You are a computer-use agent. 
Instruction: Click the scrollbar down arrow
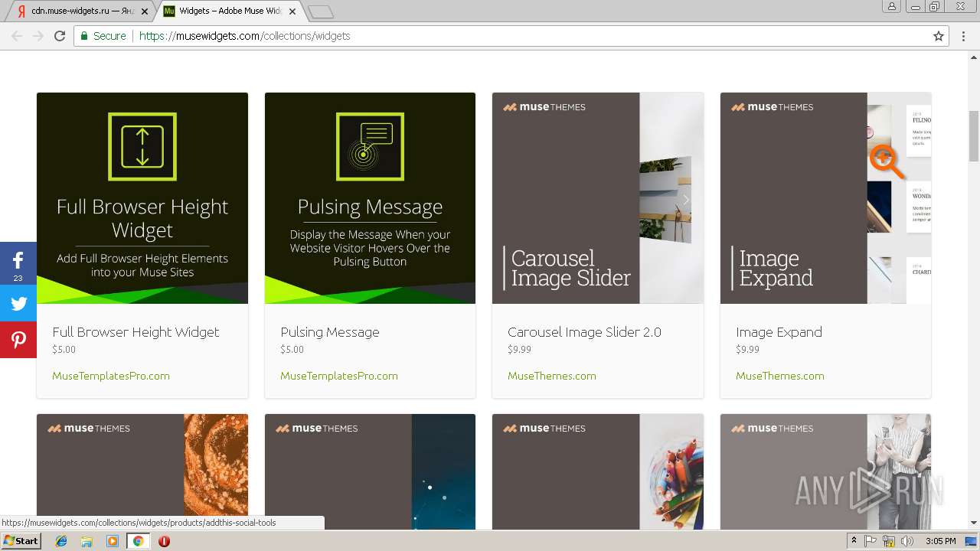(974, 523)
